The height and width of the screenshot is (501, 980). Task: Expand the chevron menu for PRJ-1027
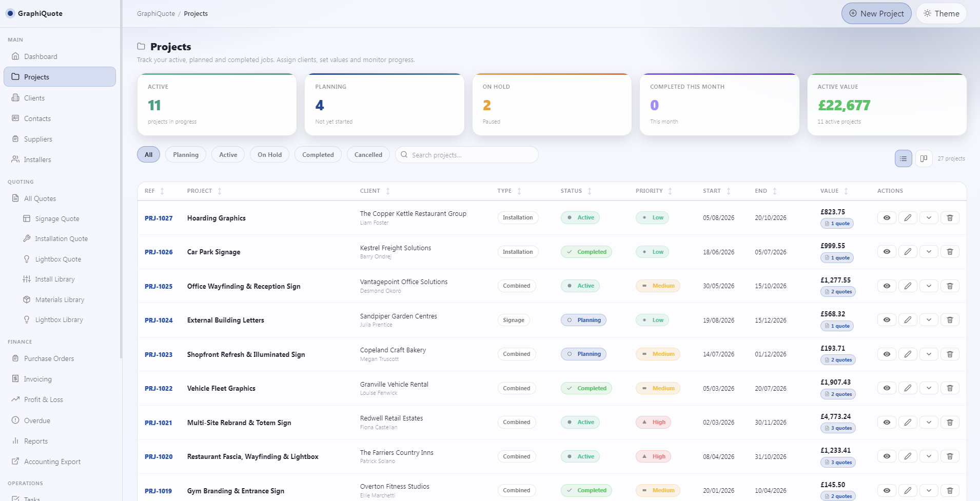click(929, 218)
